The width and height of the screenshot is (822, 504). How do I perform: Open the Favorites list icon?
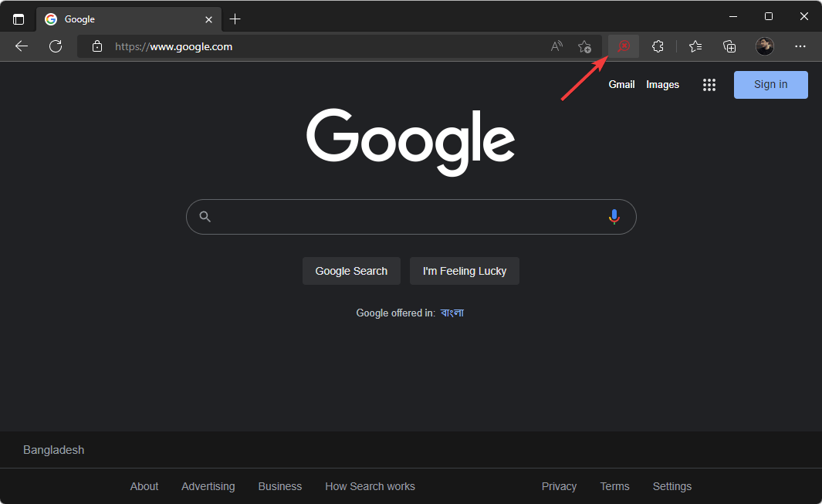coord(695,46)
